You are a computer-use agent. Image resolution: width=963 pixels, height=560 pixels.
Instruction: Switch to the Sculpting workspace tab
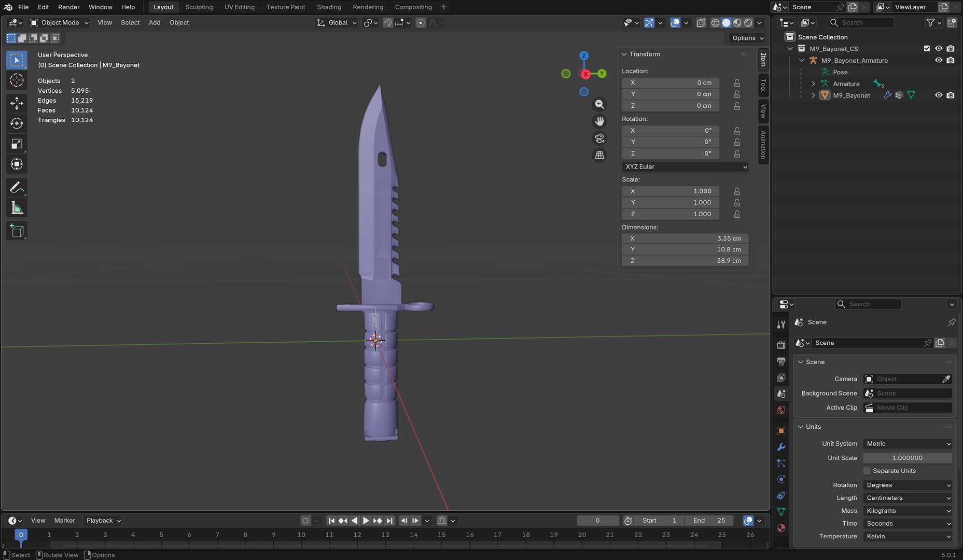[x=199, y=7]
